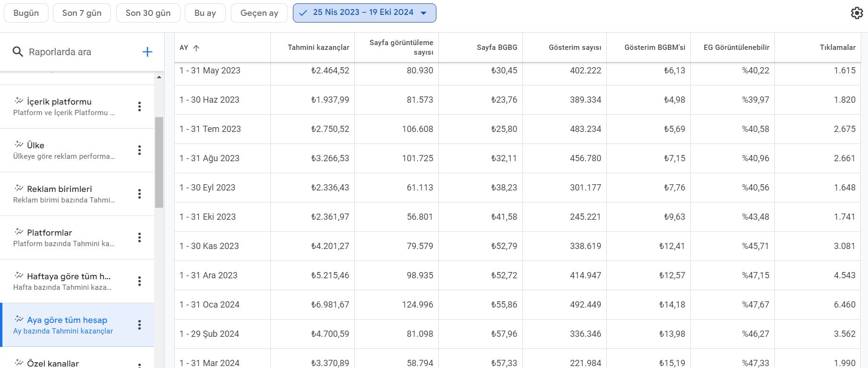Open the settings gear icon
The image size is (868, 368).
pos(857,13)
